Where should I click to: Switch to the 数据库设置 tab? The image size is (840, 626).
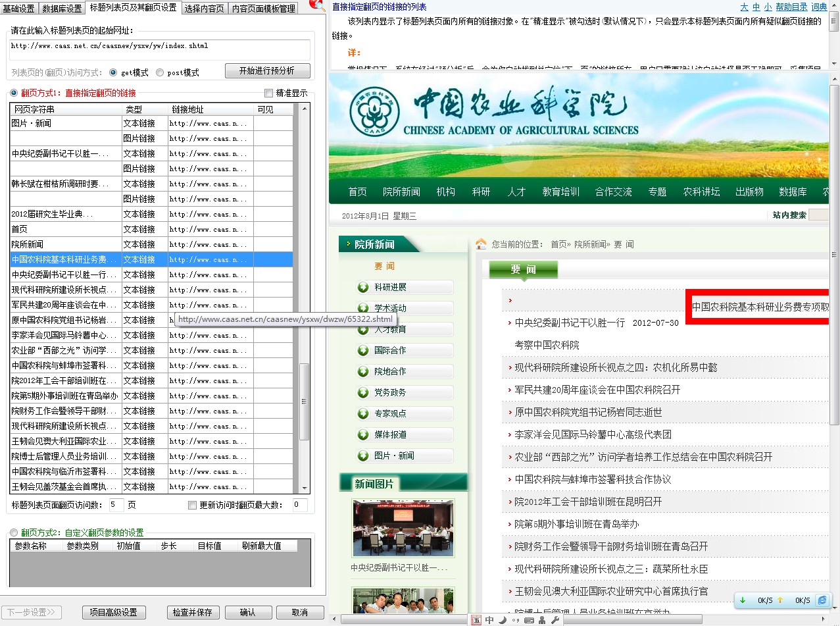(62, 9)
